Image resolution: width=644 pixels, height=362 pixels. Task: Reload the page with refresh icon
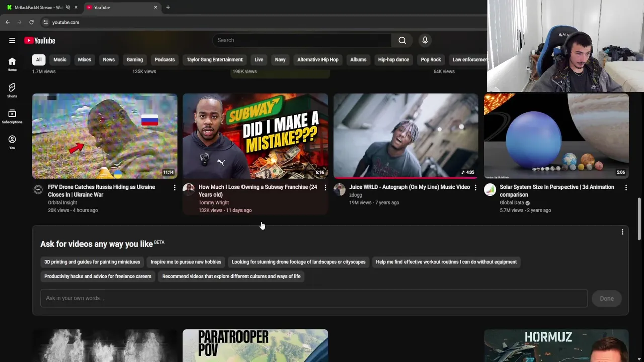tap(31, 22)
